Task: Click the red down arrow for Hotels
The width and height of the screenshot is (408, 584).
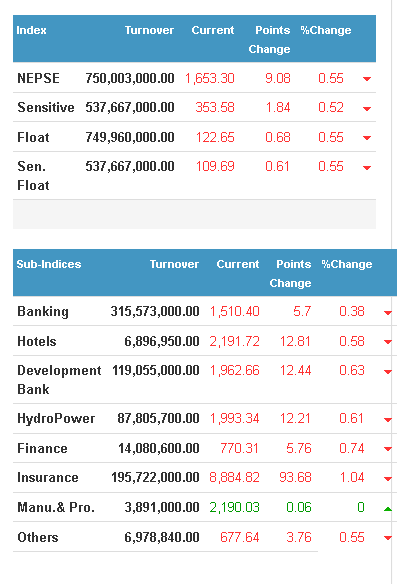Action: click(388, 342)
